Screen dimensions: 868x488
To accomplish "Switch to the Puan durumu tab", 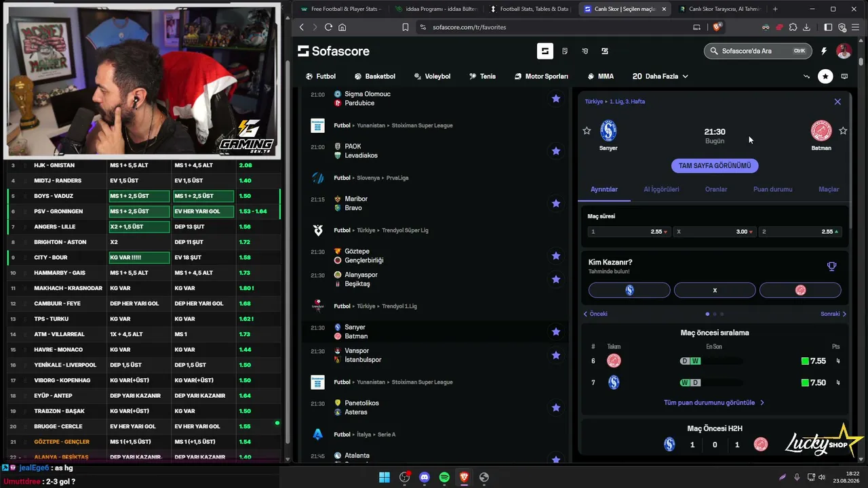I will pos(772,189).
